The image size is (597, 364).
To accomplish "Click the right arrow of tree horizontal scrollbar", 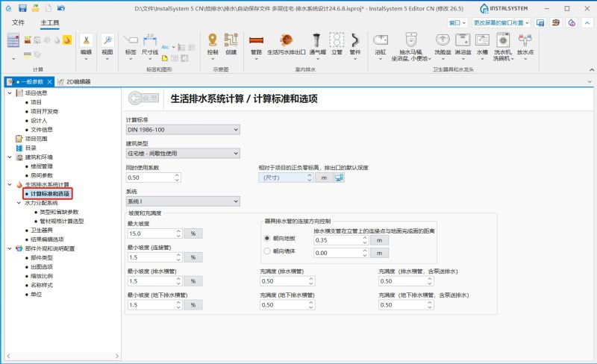I will 117,357.
